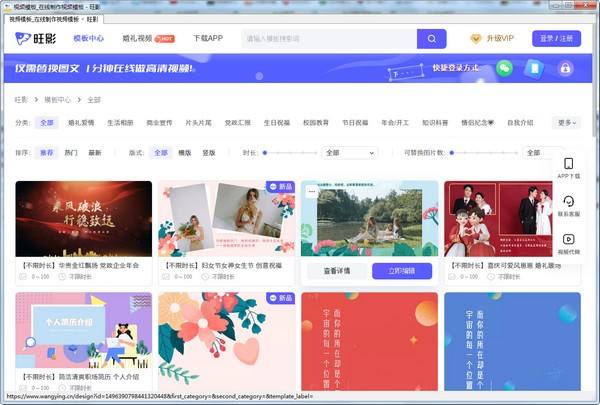The image size is (600, 405).
Task: Click the video play icon in sidebar
Action: click(x=569, y=239)
